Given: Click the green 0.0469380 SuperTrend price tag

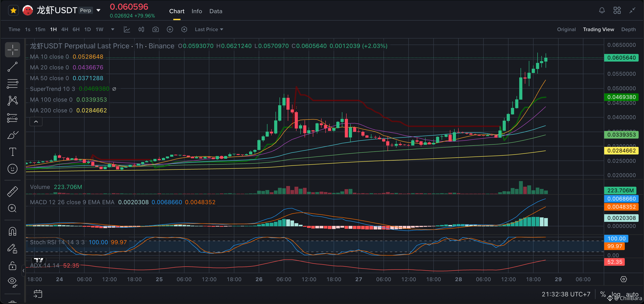Looking at the screenshot, I should pyautogui.click(x=621, y=97).
